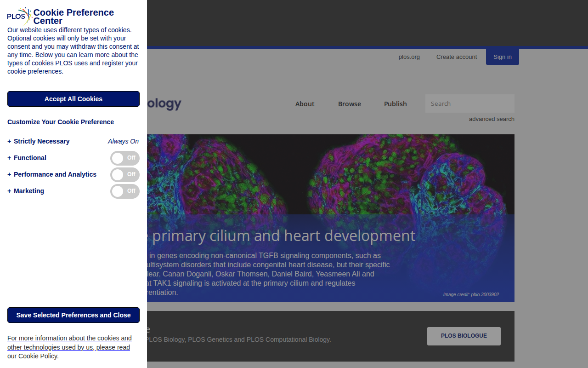
Task: Open the Cookie Policy link
Action: click(69, 347)
